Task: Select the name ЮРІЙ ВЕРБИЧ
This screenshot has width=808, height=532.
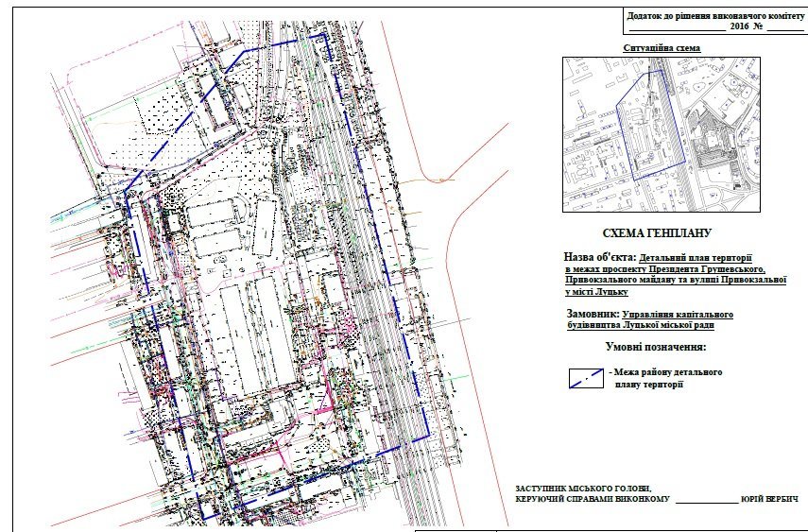Action: pyautogui.click(x=770, y=498)
